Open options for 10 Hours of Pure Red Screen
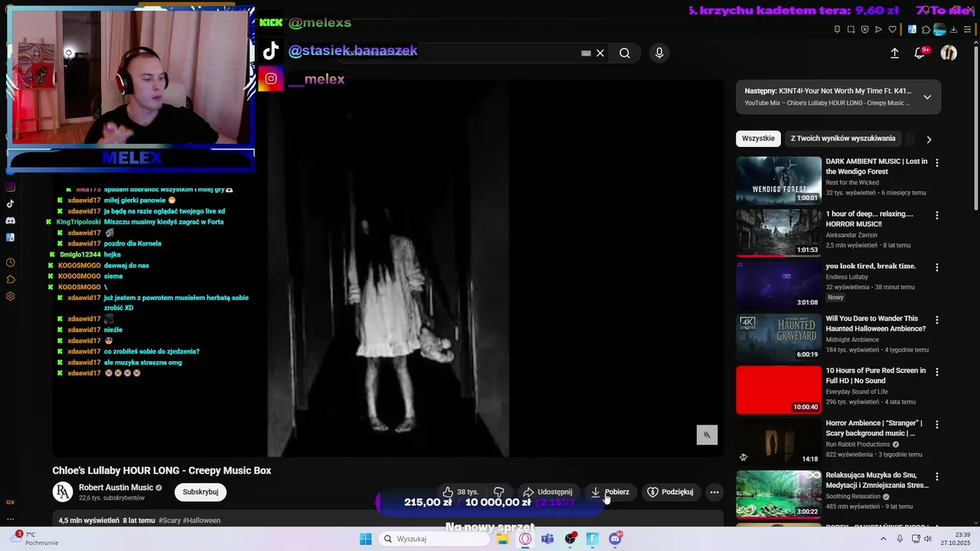Screen dimensions: 980x551 (x=936, y=372)
